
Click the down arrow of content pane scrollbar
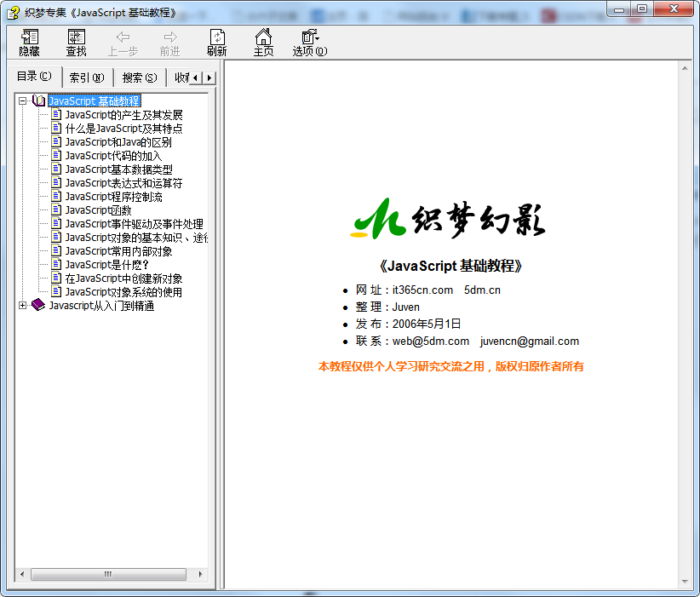point(683,581)
